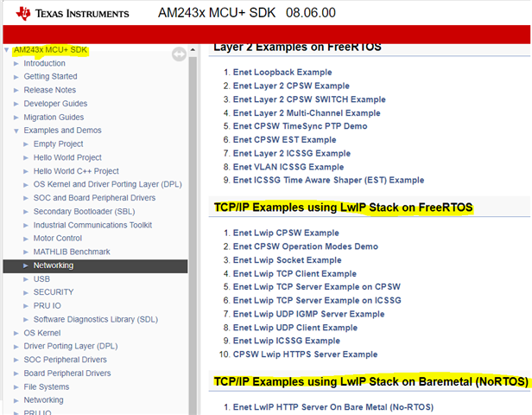The height and width of the screenshot is (415, 532).
Task: Open Enet Lwip TCP Server Example on CPSW
Action: click(317, 287)
